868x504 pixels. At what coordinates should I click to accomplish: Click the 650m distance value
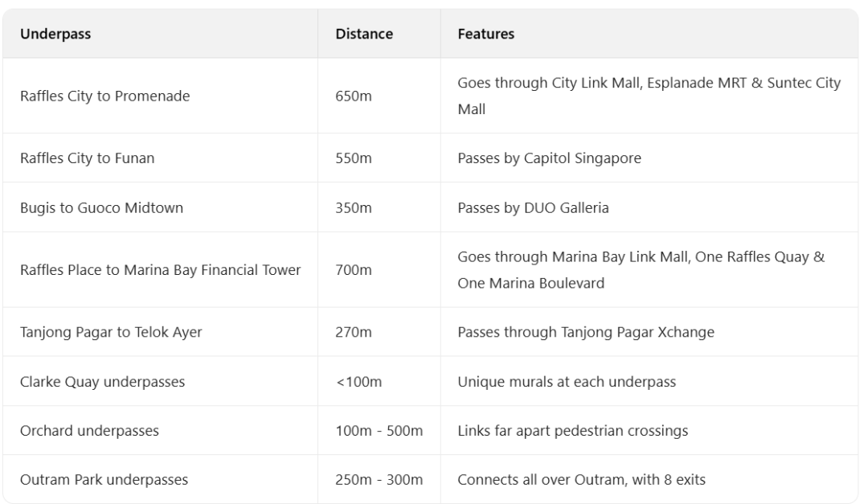pos(354,96)
